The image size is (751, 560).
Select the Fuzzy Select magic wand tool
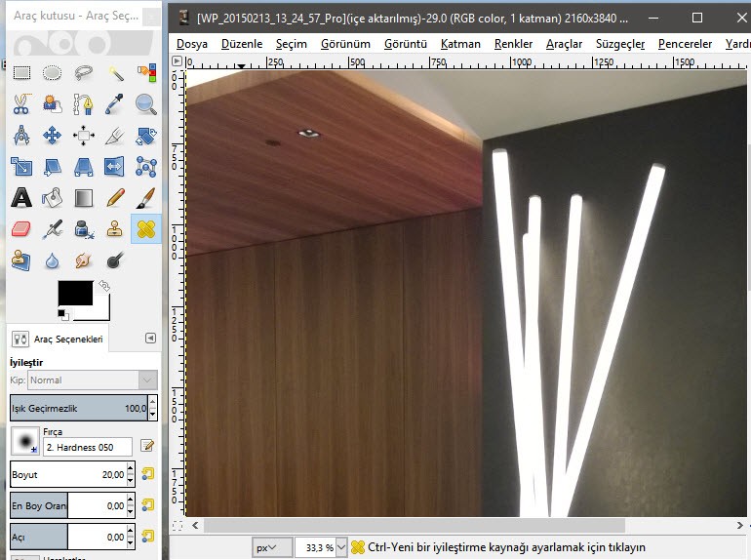coord(115,72)
